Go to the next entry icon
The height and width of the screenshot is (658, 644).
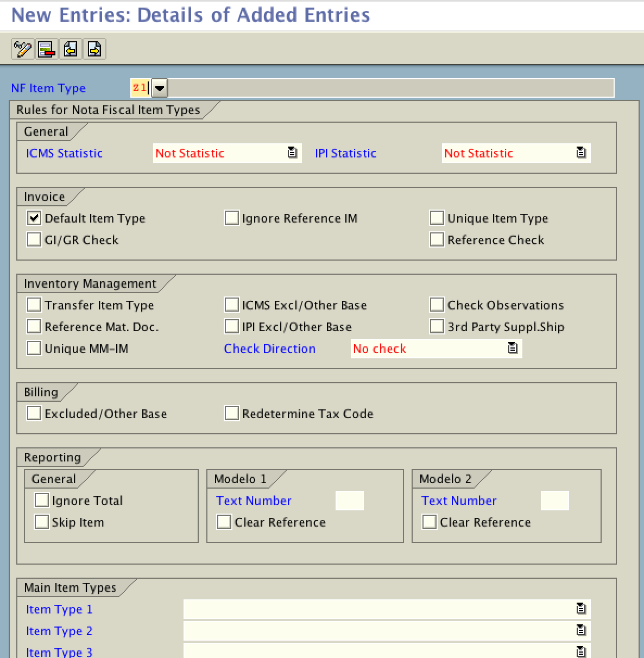tap(94, 49)
